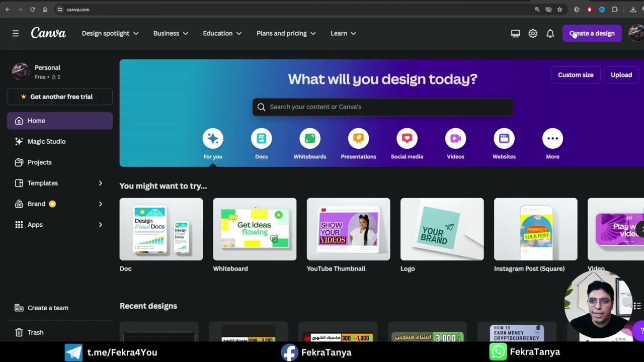Expand the Brand sidebar arrow
644x362 pixels.
100,204
